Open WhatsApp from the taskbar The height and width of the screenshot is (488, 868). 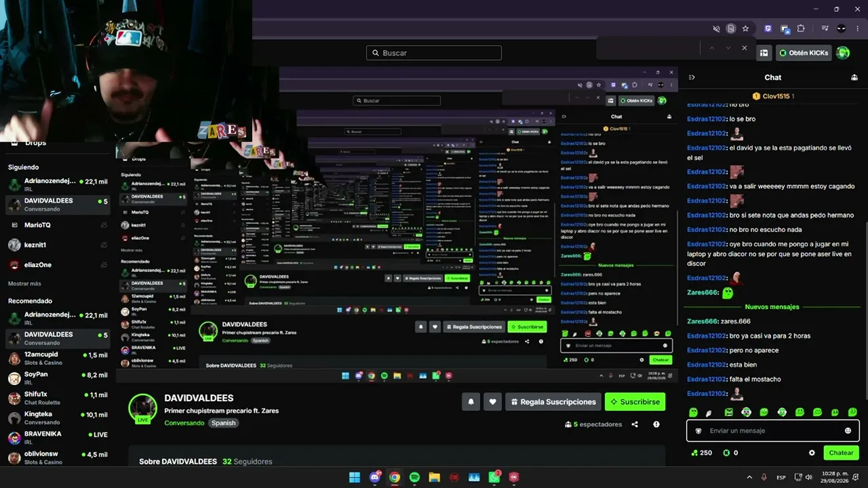[x=494, y=477]
